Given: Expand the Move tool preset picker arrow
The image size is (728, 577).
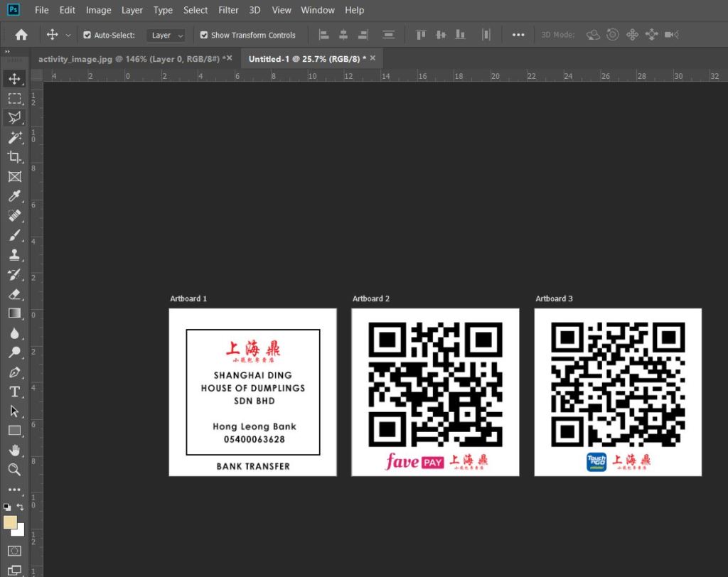Looking at the screenshot, I should point(68,35).
